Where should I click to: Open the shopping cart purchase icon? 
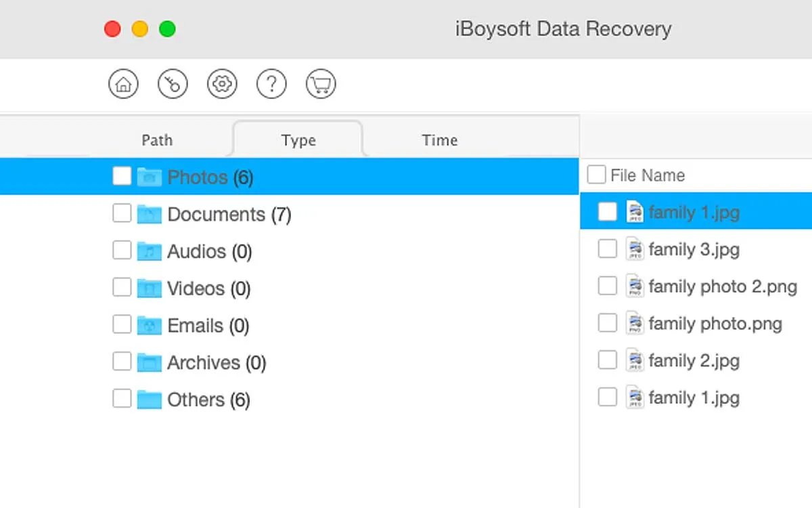click(321, 85)
